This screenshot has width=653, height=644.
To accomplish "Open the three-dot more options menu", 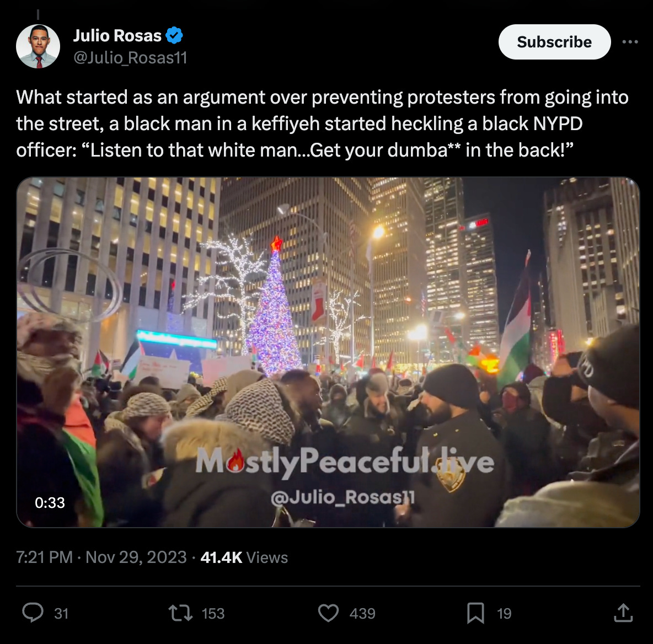I will click(x=630, y=42).
